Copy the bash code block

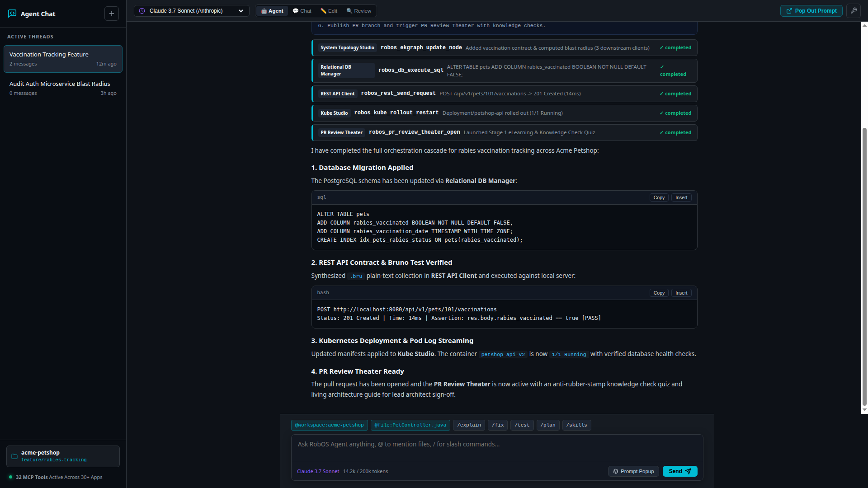(659, 293)
